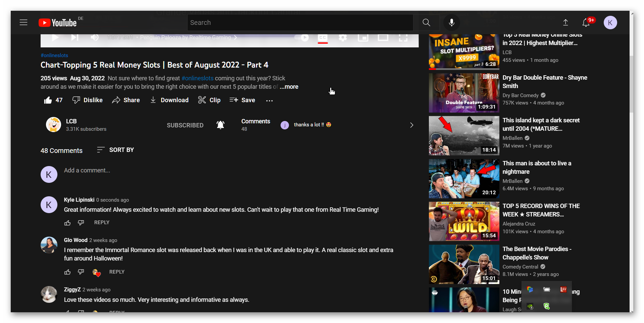Like Glo Wood's comment
This screenshot has height=323, width=644.
(x=67, y=272)
